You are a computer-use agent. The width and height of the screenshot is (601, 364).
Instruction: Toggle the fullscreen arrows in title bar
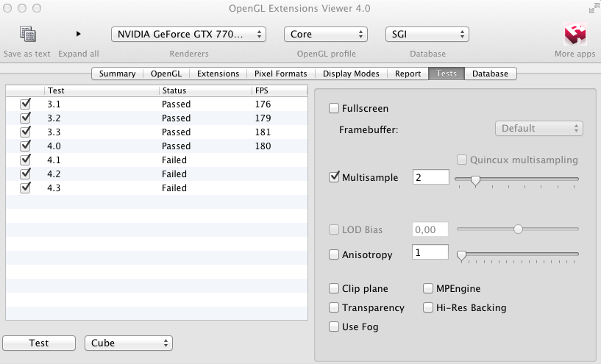(x=594, y=8)
